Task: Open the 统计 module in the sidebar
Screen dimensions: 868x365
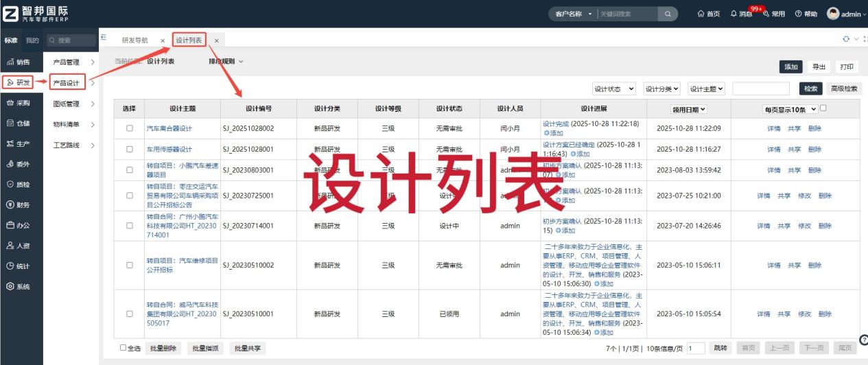Action: click(x=19, y=266)
